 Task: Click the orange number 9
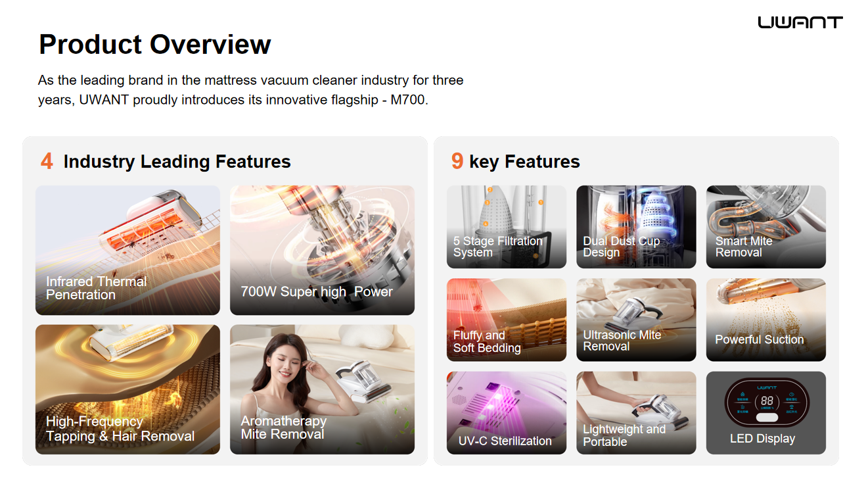(x=457, y=162)
